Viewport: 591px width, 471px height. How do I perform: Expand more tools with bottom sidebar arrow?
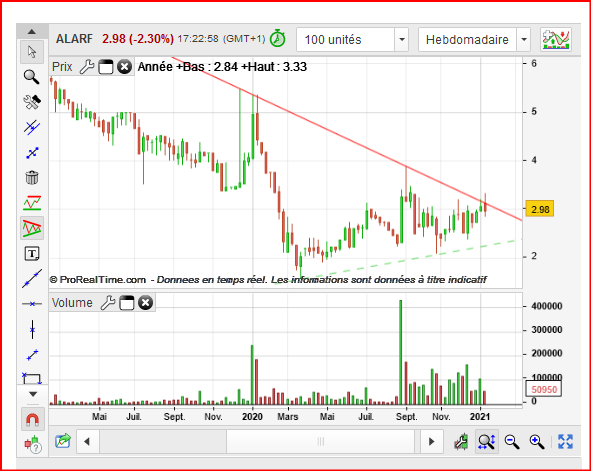pos(33,394)
